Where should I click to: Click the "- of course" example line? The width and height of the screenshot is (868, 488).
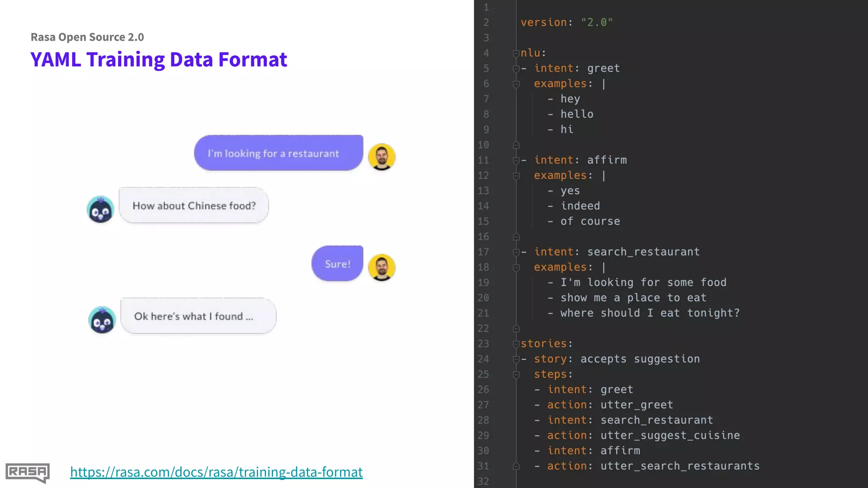584,222
